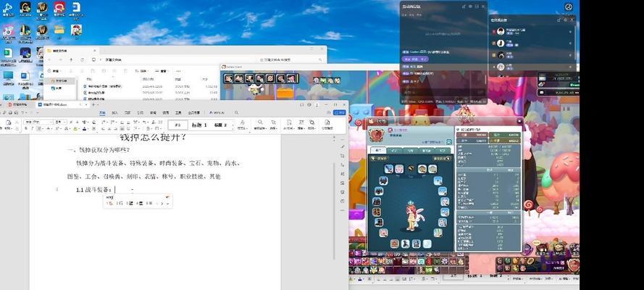The height and width of the screenshot is (290, 644).
Task: Open the 查看 view dropdown in File Explorer
Action: (163, 70)
